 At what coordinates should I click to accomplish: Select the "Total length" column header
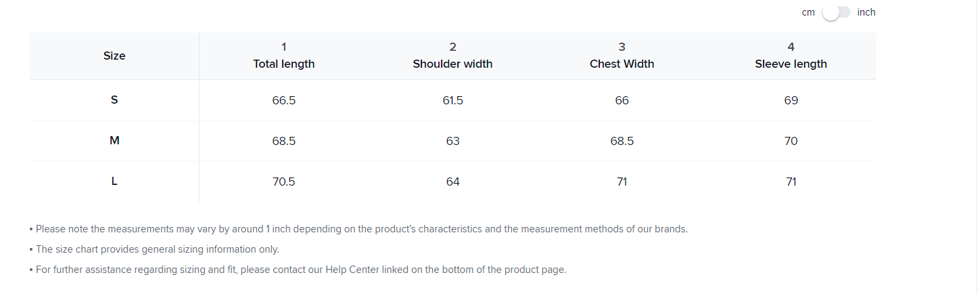(283, 64)
